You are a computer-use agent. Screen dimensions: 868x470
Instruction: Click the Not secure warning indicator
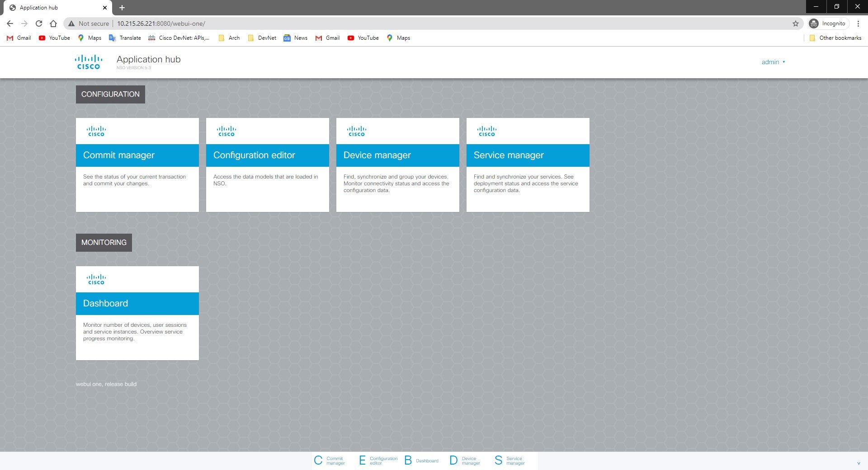(89, 23)
